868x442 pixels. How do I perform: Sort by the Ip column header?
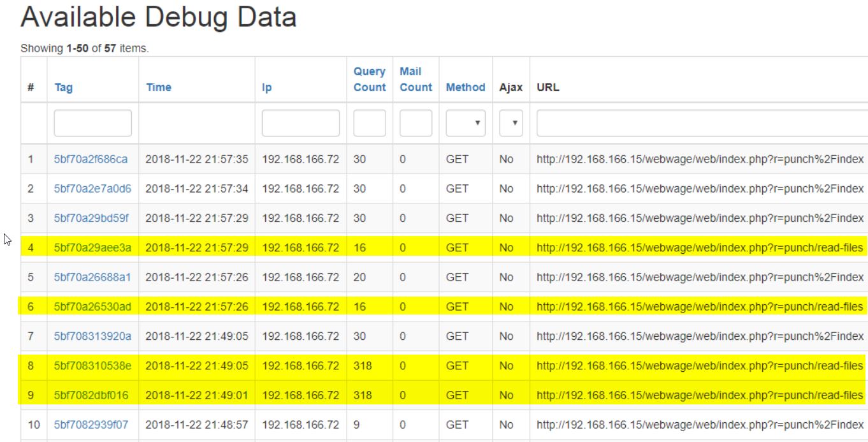tap(266, 87)
